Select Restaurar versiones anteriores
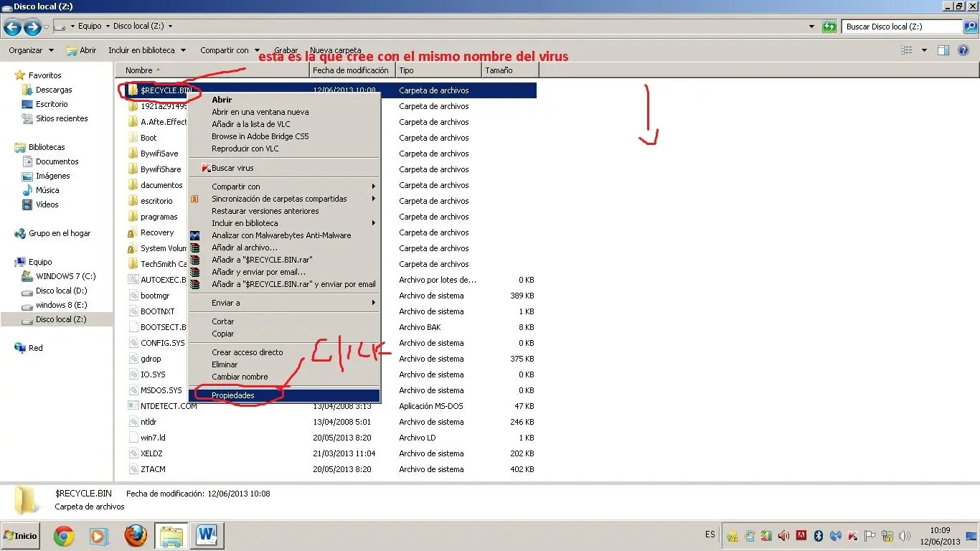This screenshot has height=551, width=980. pyautogui.click(x=284, y=211)
